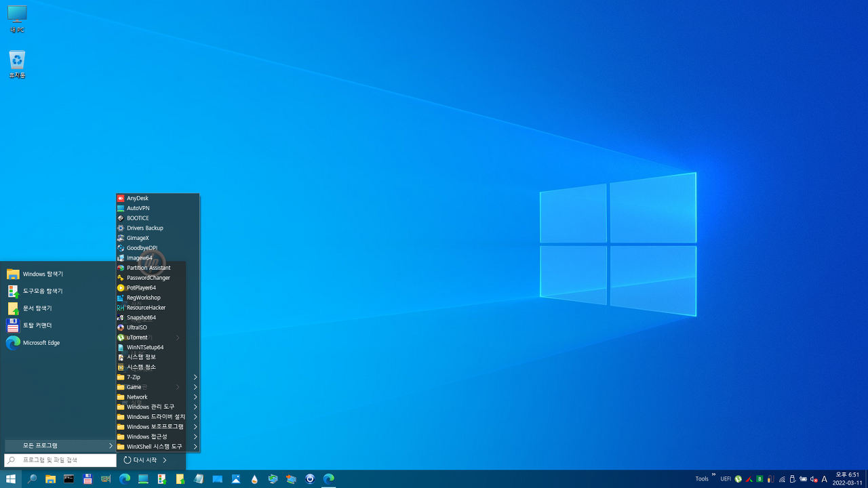The height and width of the screenshot is (488, 868).
Task: Open Windows 탐색기 pinned item
Action: pos(59,274)
